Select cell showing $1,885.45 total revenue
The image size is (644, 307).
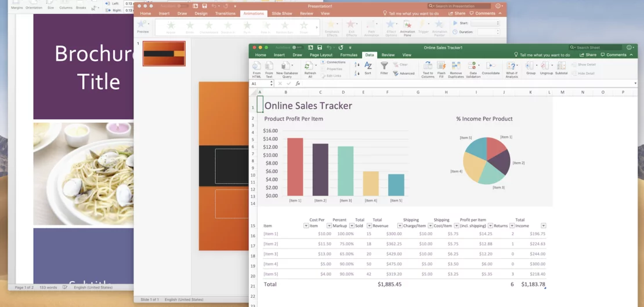click(389, 284)
